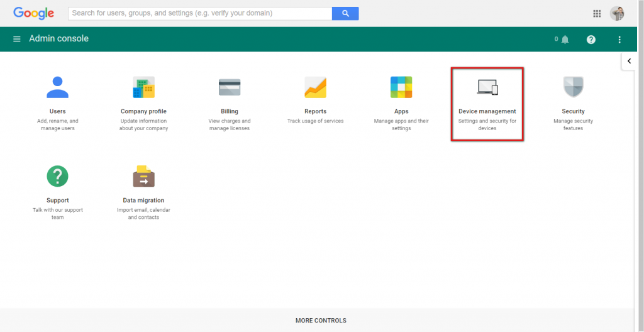This screenshot has height=332, width=644.
Task: Click the Data migration label
Action: point(144,201)
